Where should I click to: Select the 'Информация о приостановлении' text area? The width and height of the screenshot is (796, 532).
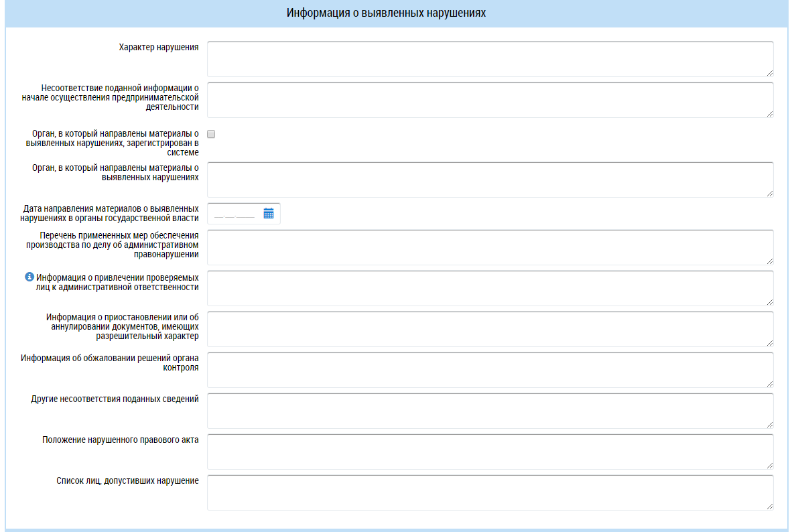pyautogui.click(x=490, y=329)
